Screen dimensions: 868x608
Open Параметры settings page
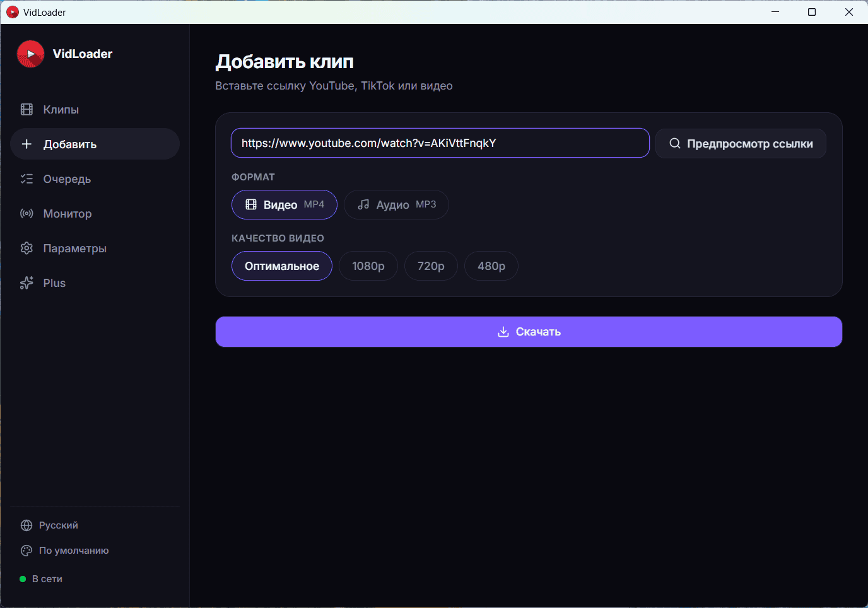point(95,248)
